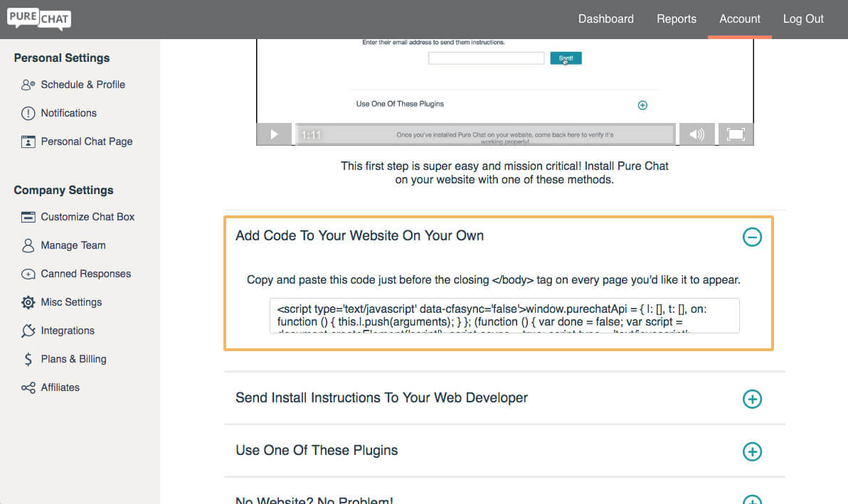Image resolution: width=848 pixels, height=504 pixels.
Task: Click the Sent! button in video
Action: click(x=566, y=58)
